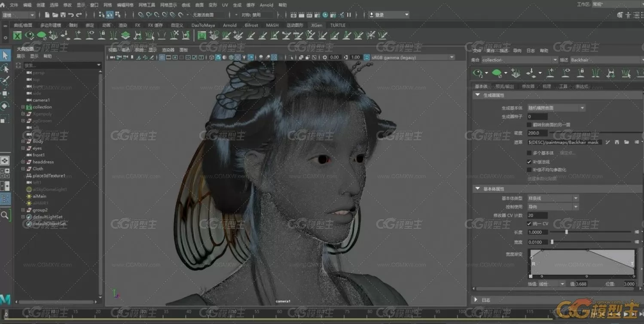Screen dimensions: 644x324
Task: Collapse 基本体属性 section
Action: click(x=477, y=189)
